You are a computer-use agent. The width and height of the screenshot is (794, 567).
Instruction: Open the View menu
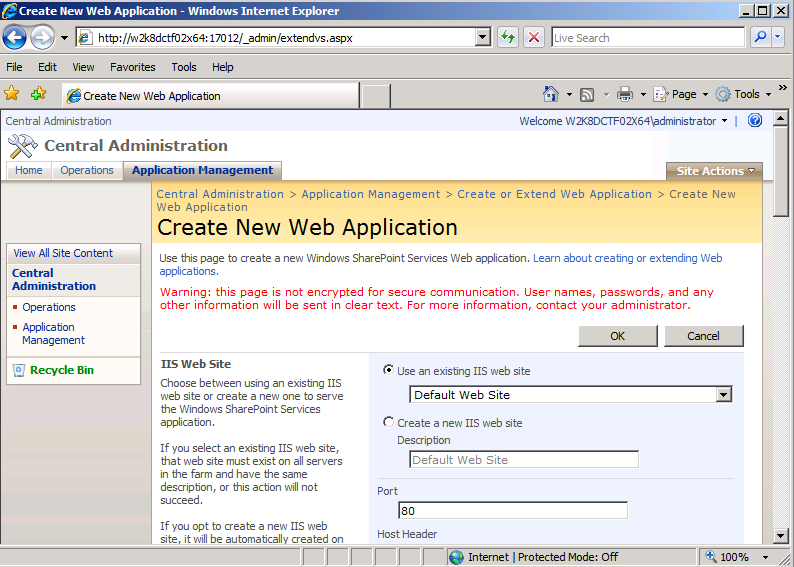click(83, 67)
